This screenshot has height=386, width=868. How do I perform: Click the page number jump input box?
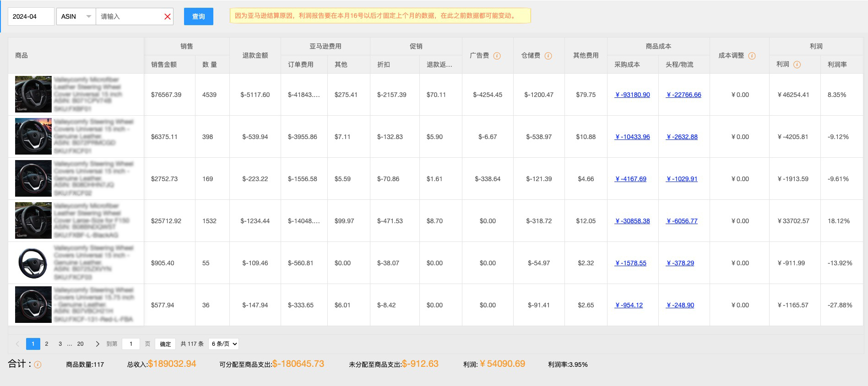coord(131,344)
